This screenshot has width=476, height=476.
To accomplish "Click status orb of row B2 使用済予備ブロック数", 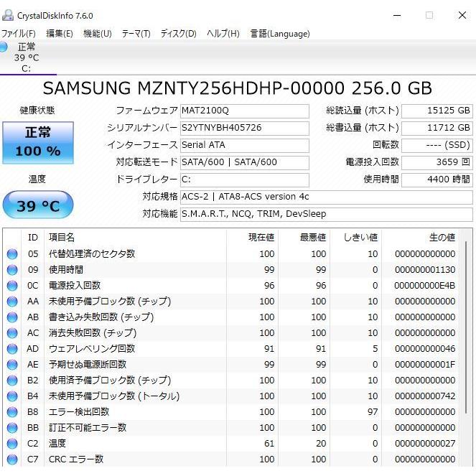I will [12, 380].
